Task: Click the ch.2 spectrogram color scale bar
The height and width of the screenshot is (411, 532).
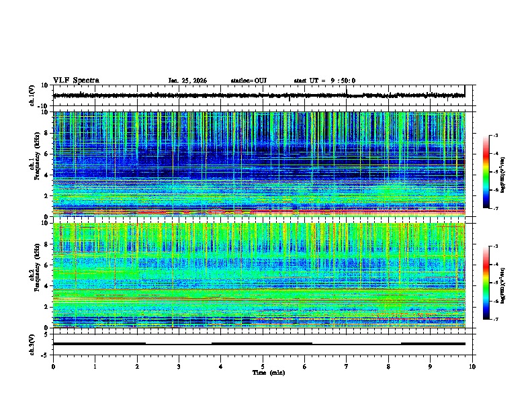Action: [x=486, y=283]
